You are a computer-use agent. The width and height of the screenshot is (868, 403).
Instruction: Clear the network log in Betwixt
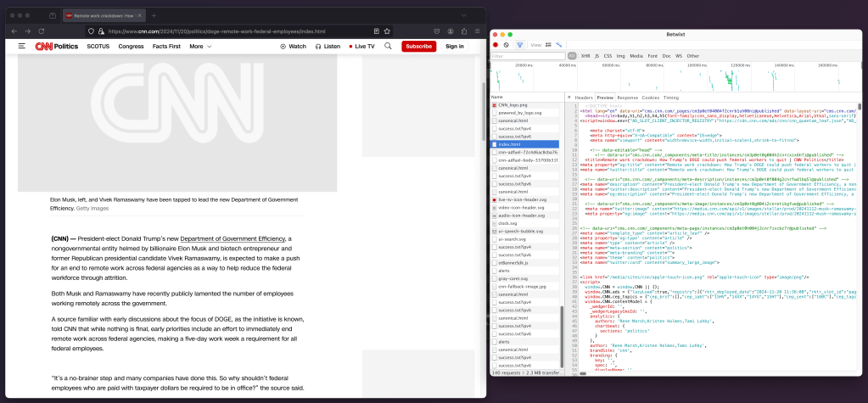pos(507,44)
